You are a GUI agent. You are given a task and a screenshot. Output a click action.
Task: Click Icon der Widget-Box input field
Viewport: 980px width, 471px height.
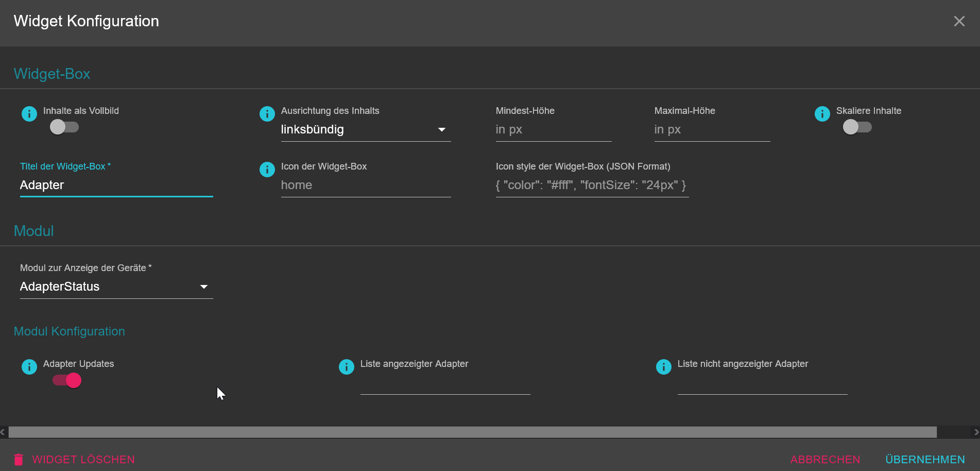point(366,186)
